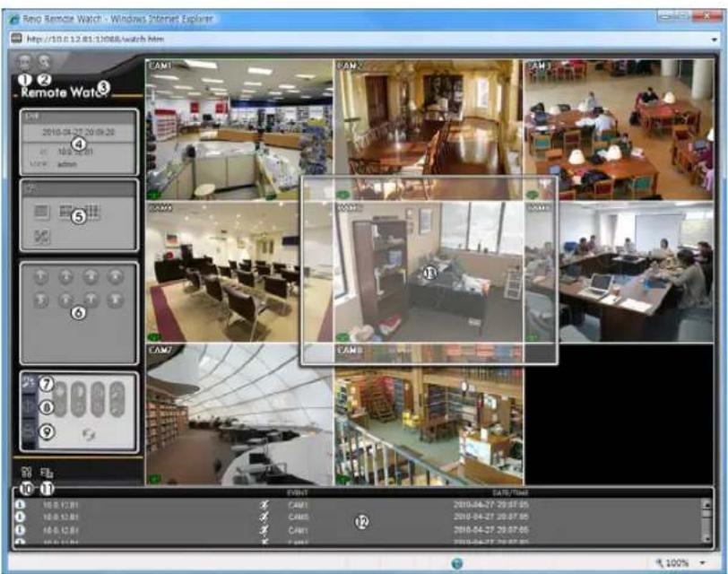
Task: Click the info icon of the second event row
Action: [20, 517]
